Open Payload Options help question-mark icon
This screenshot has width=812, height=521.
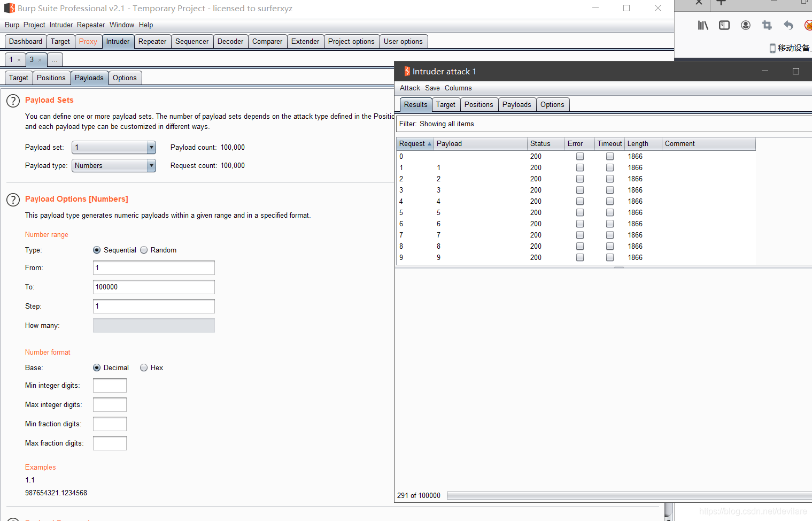[x=13, y=200]
